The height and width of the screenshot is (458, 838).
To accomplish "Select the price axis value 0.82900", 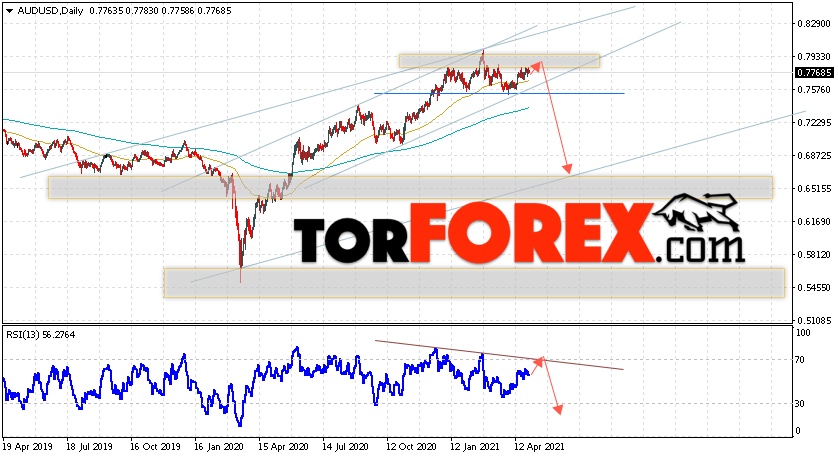I will (x=814, y=24).
